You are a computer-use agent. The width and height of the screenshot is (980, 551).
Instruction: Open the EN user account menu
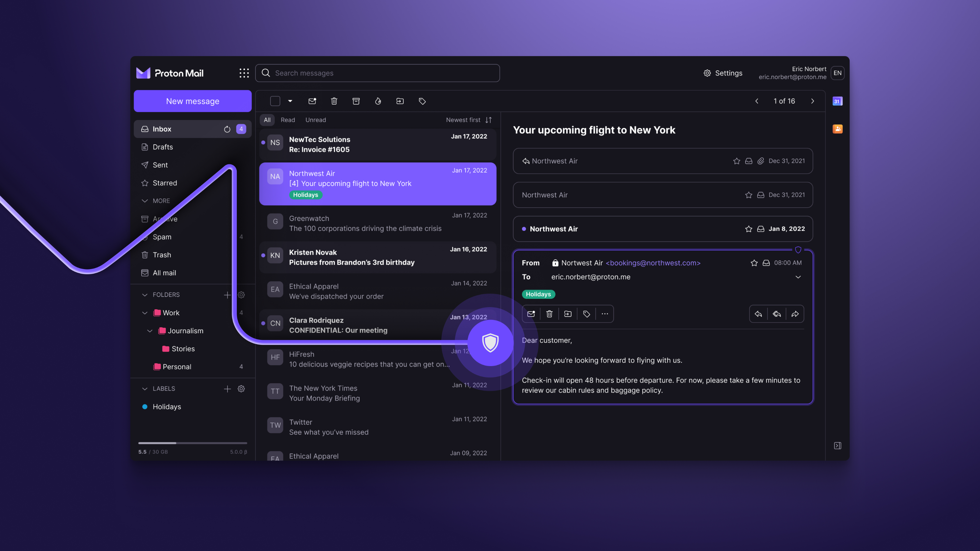pos(837,73)
